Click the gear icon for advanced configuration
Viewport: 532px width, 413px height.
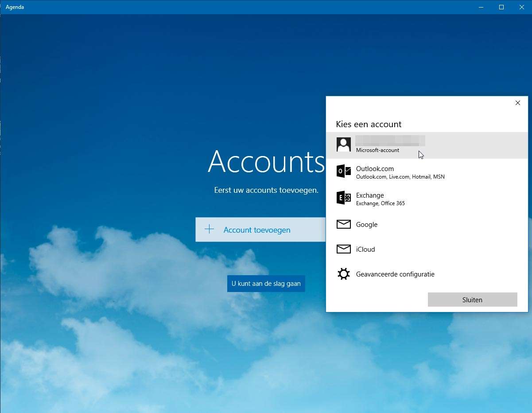click(344, 274)
